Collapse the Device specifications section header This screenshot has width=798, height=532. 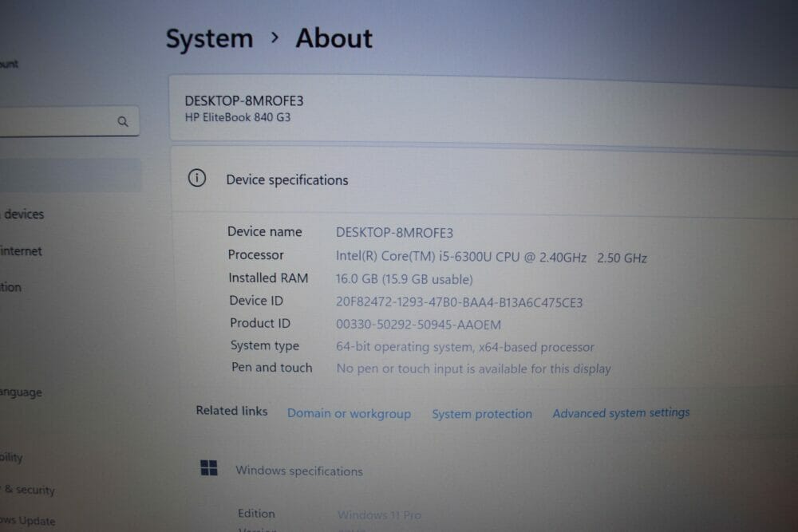484,179
